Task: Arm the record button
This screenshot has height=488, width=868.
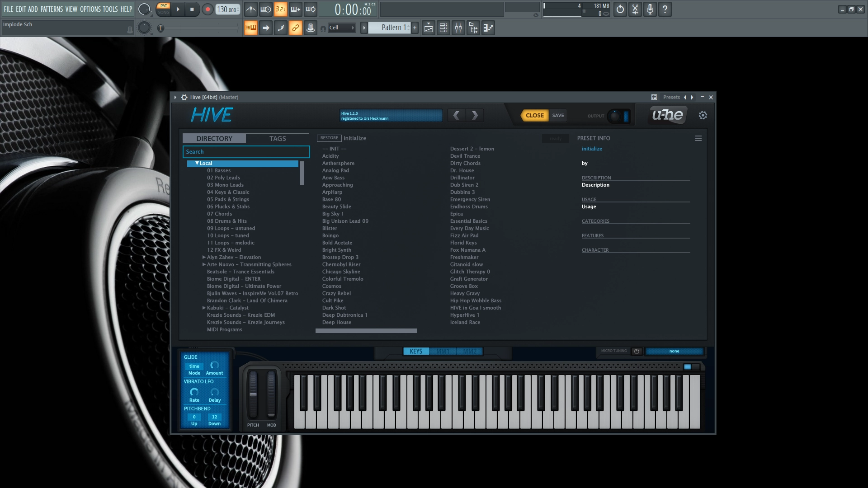Action: (x=208, y=9)
